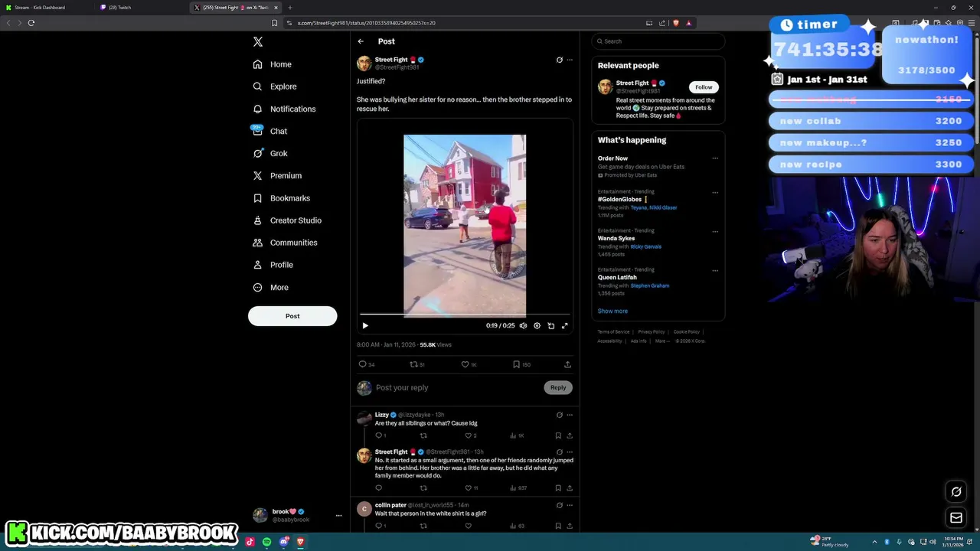
Task: Play the Street Fight video
Action: tap(365, 326)
